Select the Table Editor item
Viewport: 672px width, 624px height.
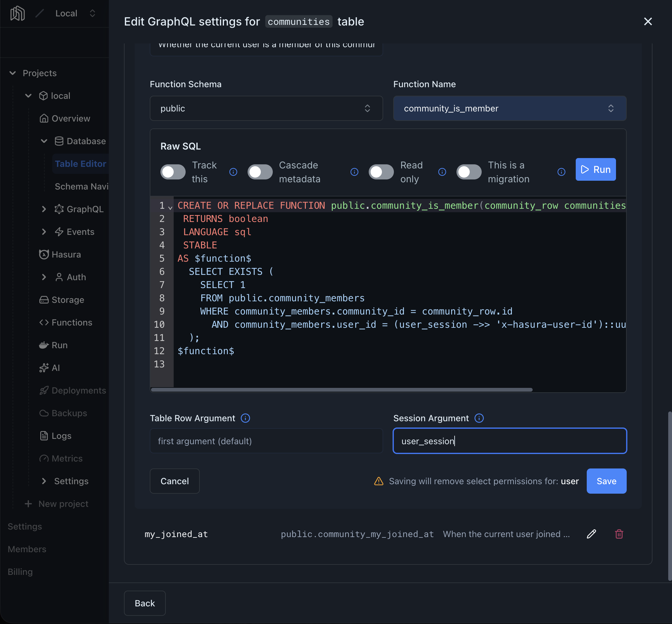(x=81, y=163)
